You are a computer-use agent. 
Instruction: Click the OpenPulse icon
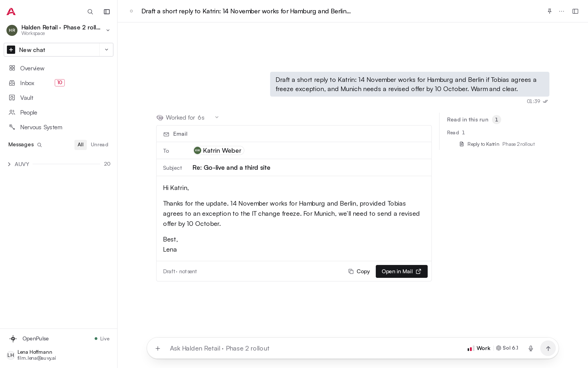coord(13,339)
